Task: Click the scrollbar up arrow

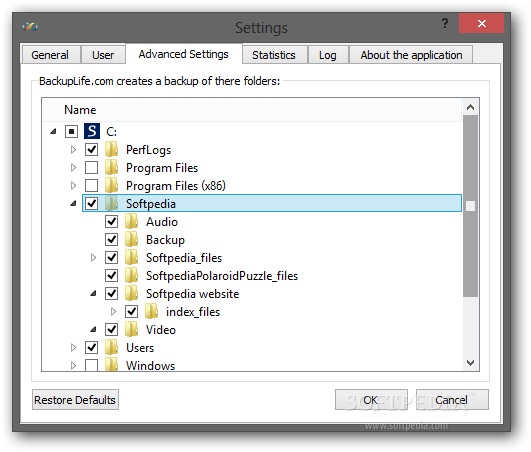Action: pyautogui.click(x=470, y=107)
